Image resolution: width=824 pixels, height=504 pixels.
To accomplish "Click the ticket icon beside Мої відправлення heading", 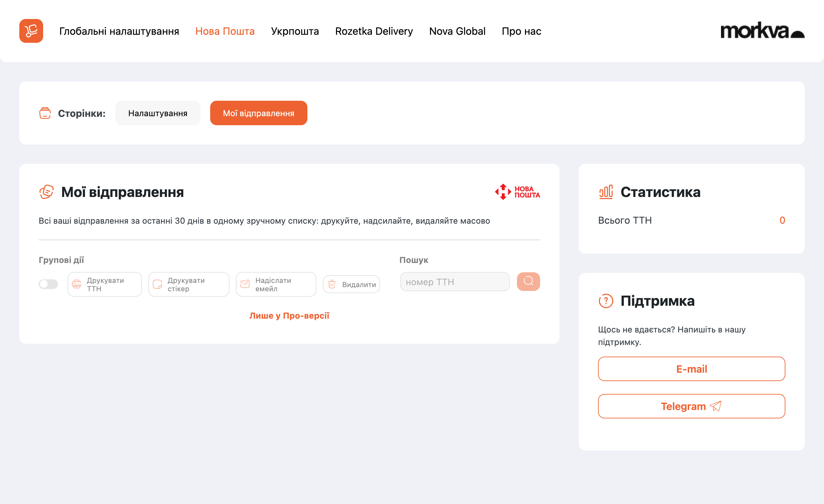I will (x=46, y=192).
